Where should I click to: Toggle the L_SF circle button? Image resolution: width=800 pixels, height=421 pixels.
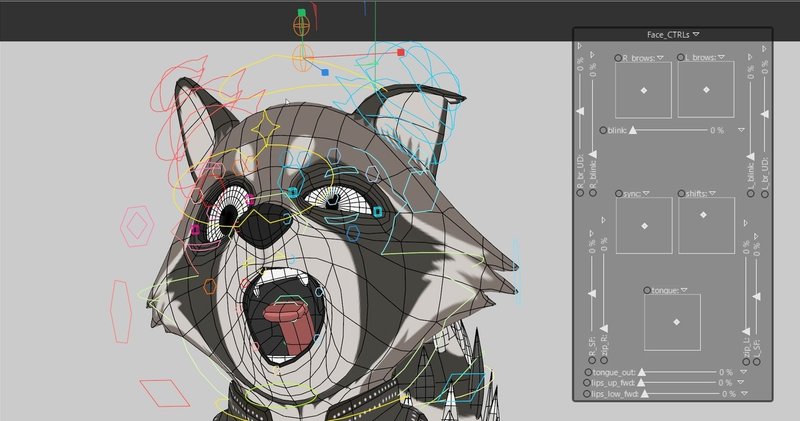click(757, 361)
